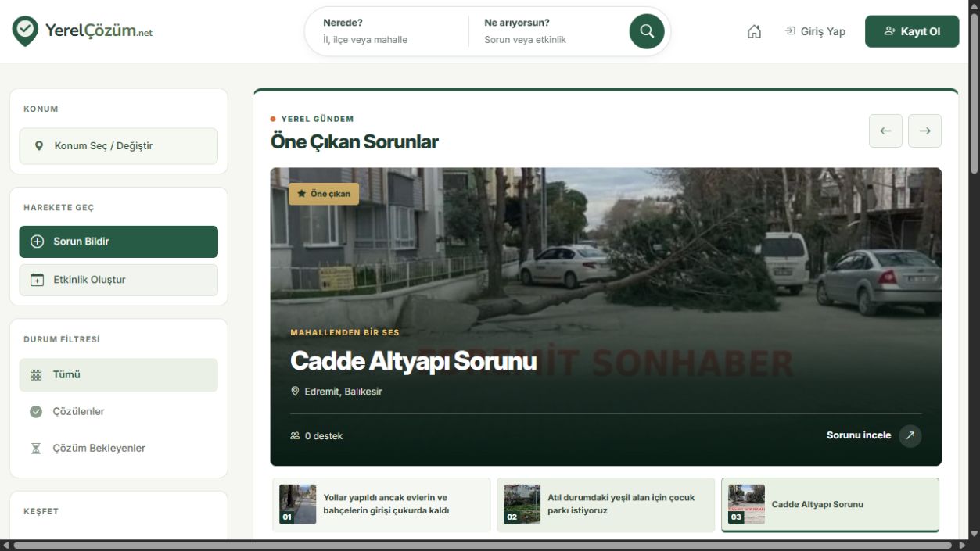Click the green search magnifier button

pos(647,31)
